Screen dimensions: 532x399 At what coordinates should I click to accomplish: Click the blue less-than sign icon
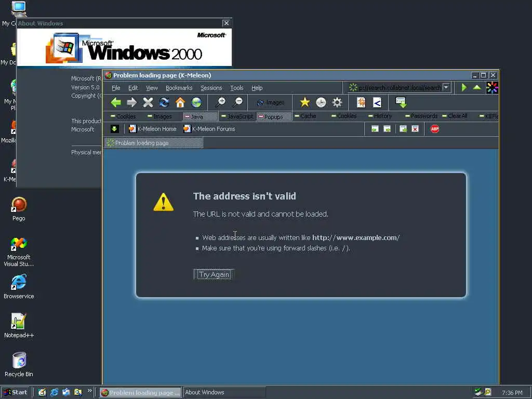[x=377, y=102]
